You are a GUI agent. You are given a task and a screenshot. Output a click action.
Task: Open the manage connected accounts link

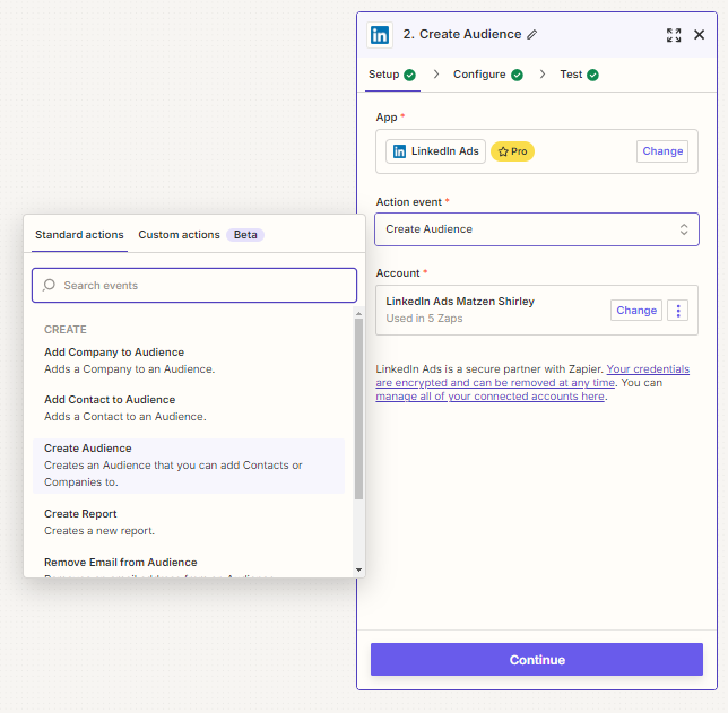pyautogui.click(x=491, y=396)
